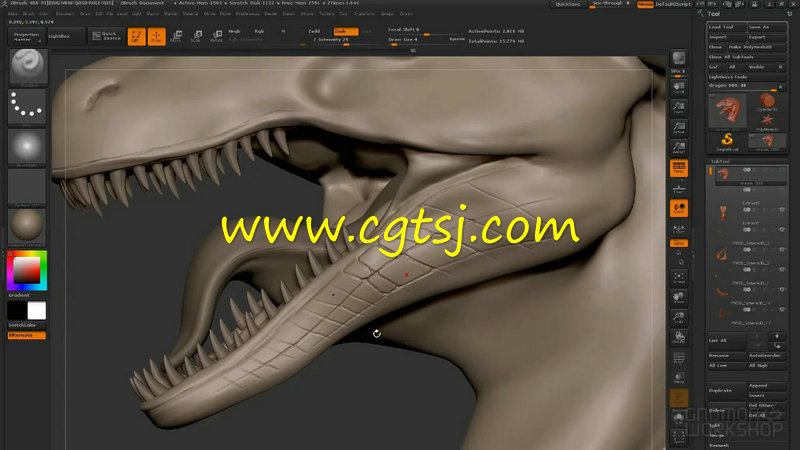Click the Duplicate subtool button
Screen dimensions: 800x450
[727, 390]
